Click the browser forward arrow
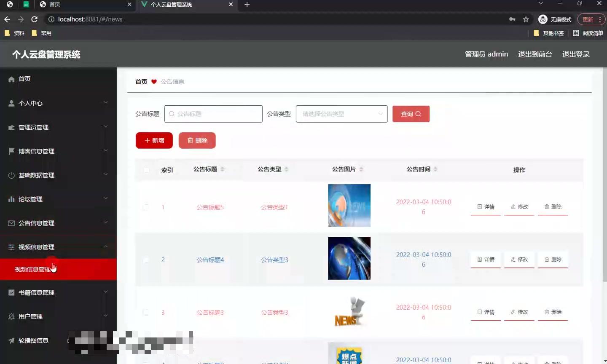The image size is (607, 364). coord(21,19)
